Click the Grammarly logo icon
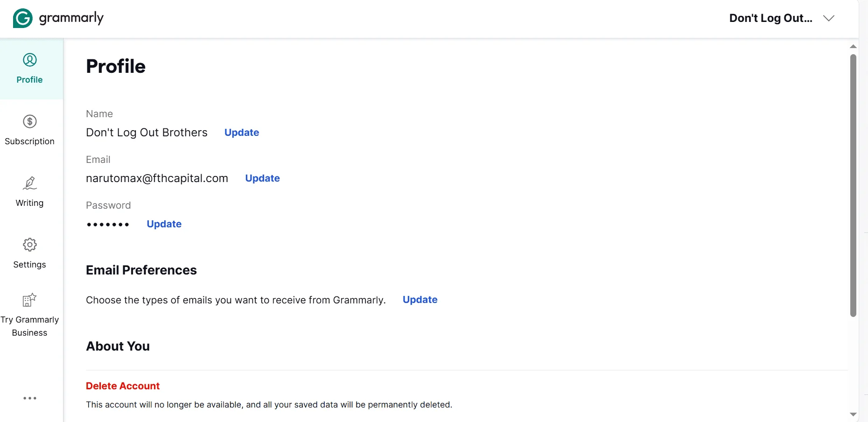Image resolution: width=868 pixels, height=422 pixels. (22, 18)
